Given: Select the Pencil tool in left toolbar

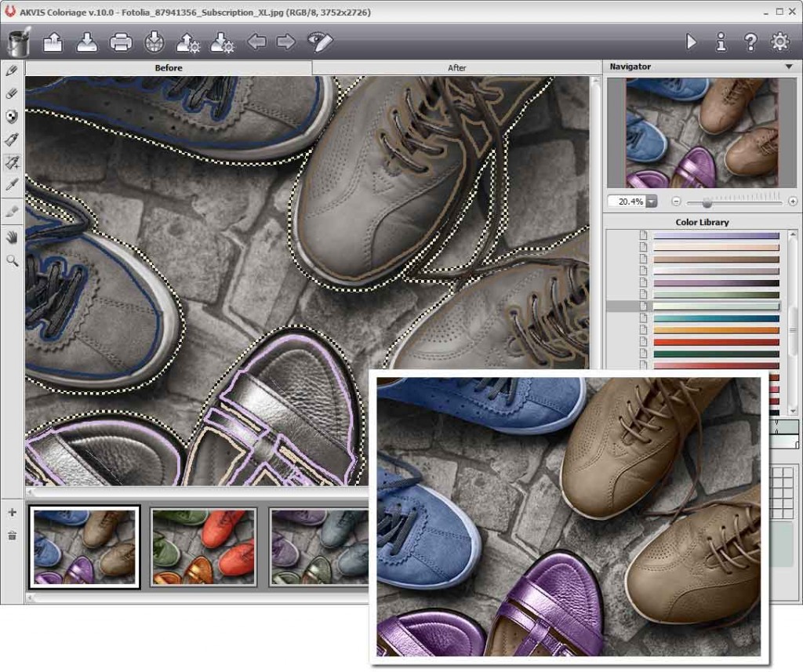Looking at the screenshot, I should click(12, 71).
